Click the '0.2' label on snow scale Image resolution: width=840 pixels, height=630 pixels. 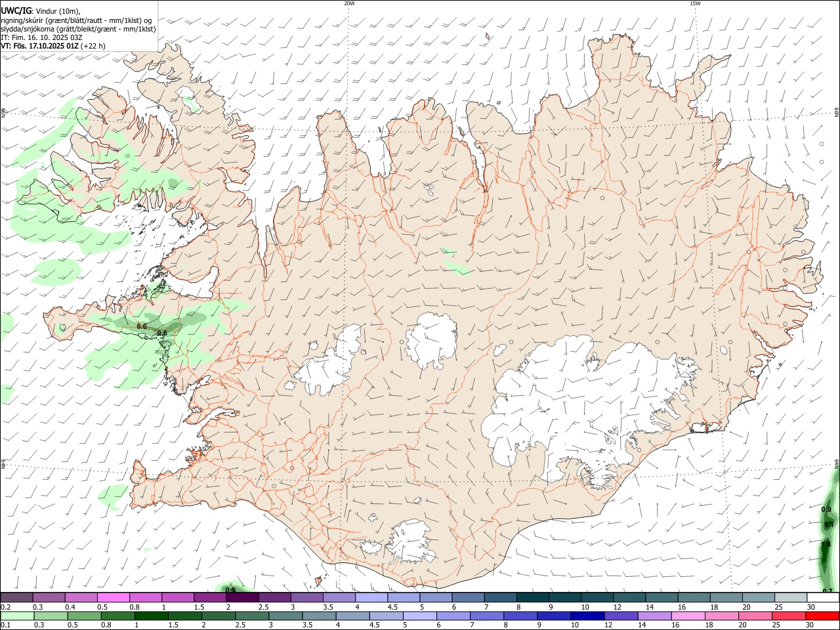[x=5, y=607]
